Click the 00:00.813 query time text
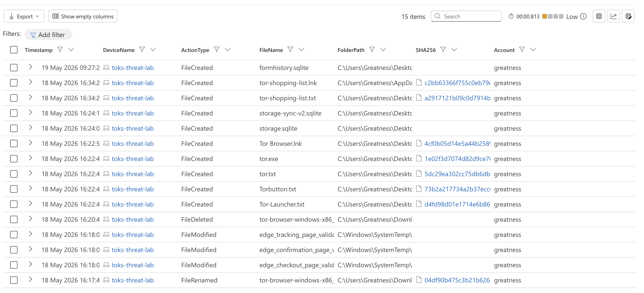Screen dimensions: 644x293 528,17
